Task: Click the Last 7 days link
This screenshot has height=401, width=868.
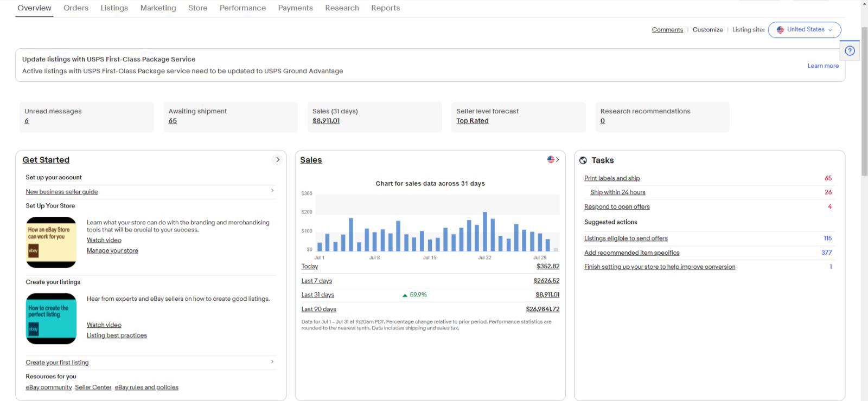Action: (x=317, y=281)
